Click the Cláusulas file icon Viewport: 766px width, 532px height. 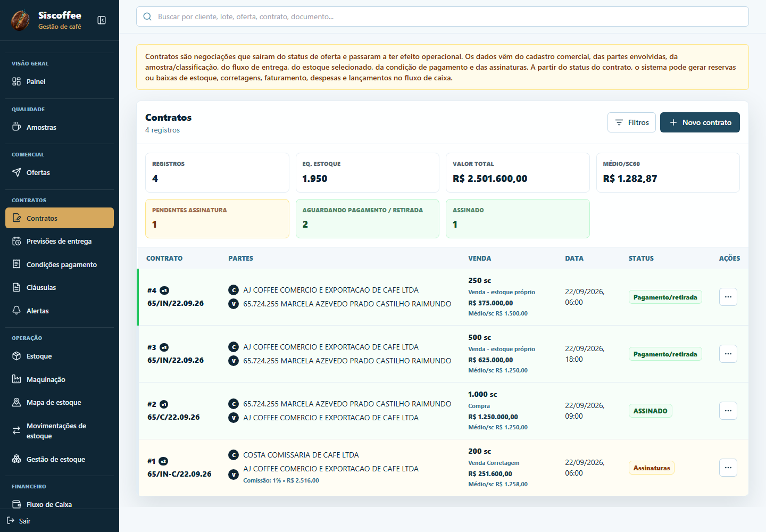(16, 287)
